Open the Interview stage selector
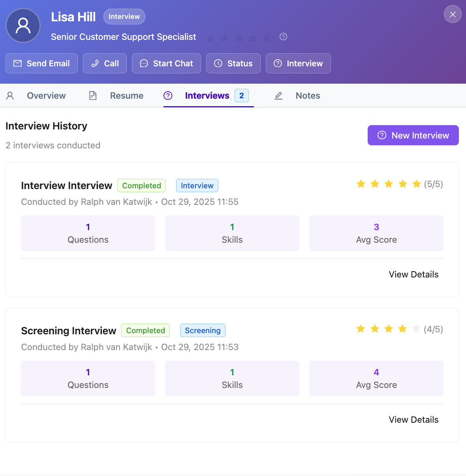 point(298,63)
